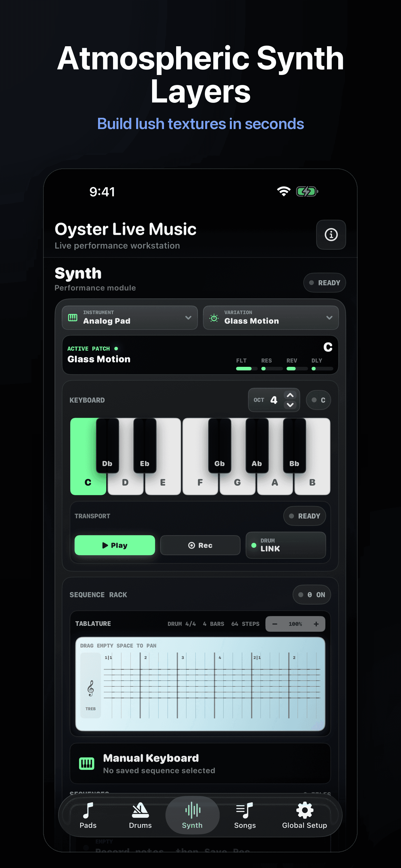Increase octave with up arrow
The image size is (401, 868).
tap(290, 395)
